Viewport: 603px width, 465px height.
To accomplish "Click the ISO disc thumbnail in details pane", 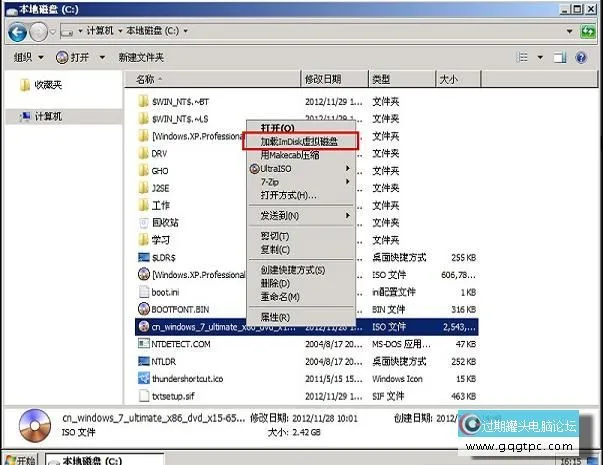I will coord(35,425).
